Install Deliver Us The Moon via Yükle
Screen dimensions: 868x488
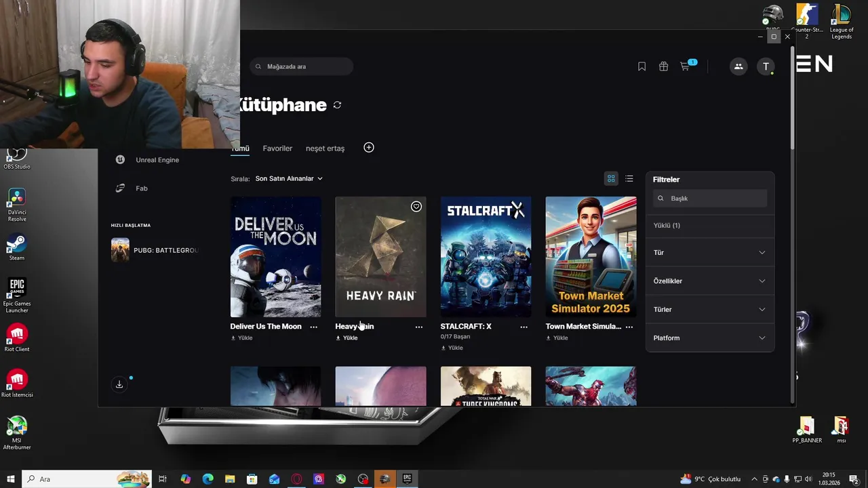(241, 338)
